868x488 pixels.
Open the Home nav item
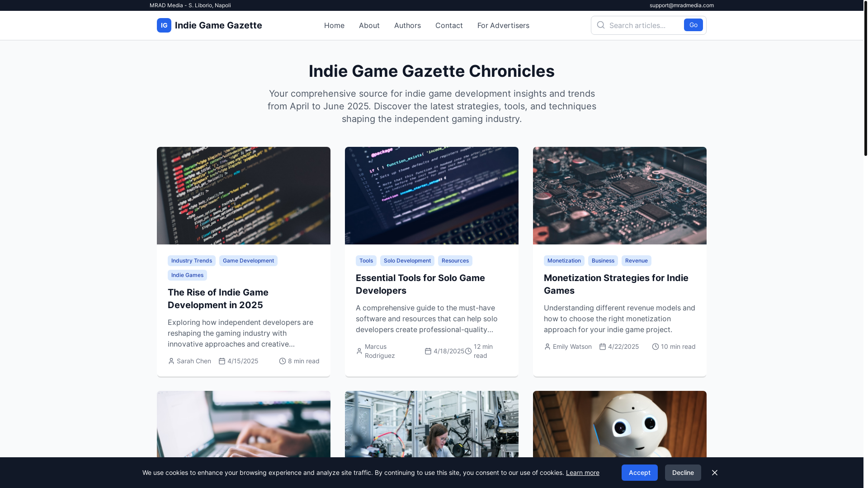[x=334, y=25]
